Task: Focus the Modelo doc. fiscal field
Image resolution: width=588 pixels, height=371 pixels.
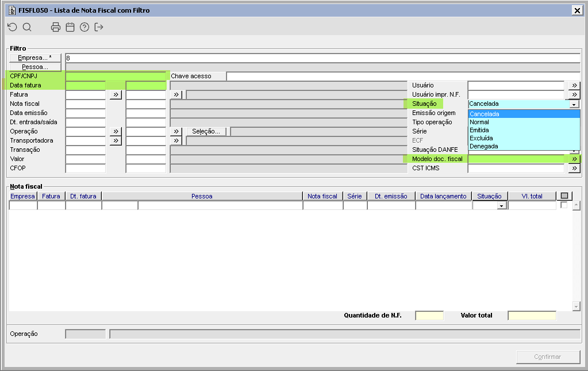Action: [x=516, y=159]
